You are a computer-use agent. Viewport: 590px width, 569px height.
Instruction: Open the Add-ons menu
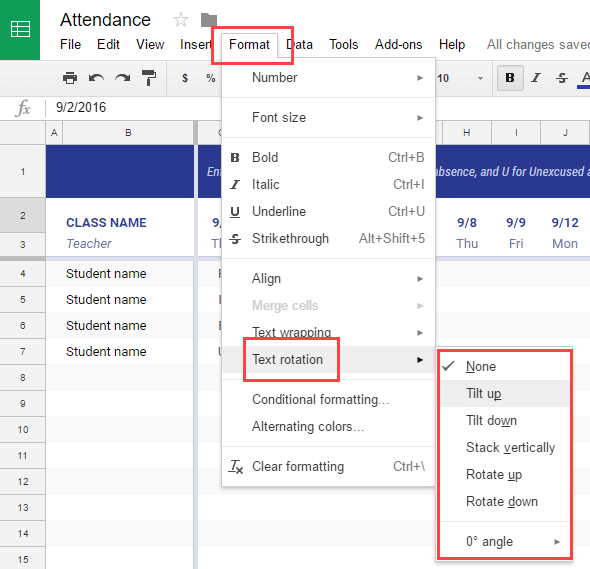pyautogui.click(x=398, y=44)
